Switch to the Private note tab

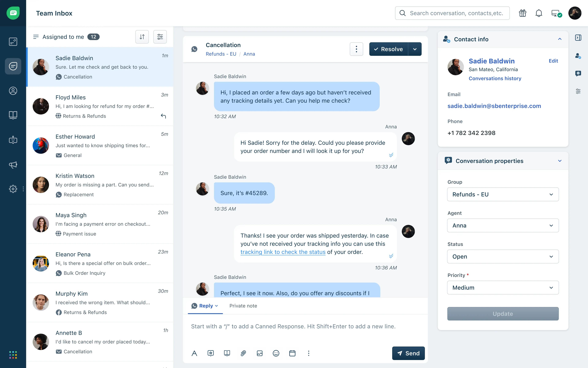pyautogui.click(x=243, y=306)
